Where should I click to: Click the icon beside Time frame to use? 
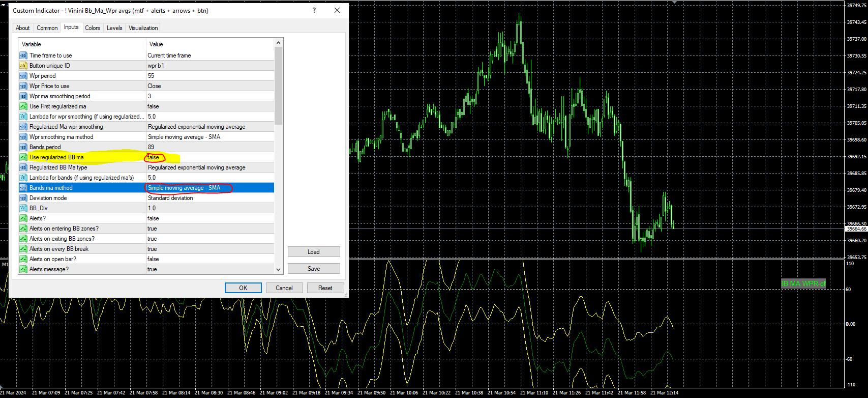pos(23,55)
